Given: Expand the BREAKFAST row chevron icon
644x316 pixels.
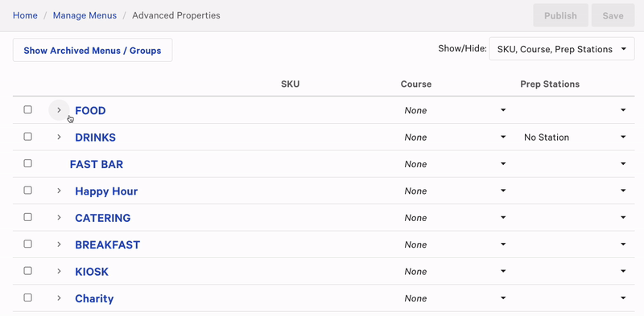Looking at the screenshot, I should pos(59,244).
